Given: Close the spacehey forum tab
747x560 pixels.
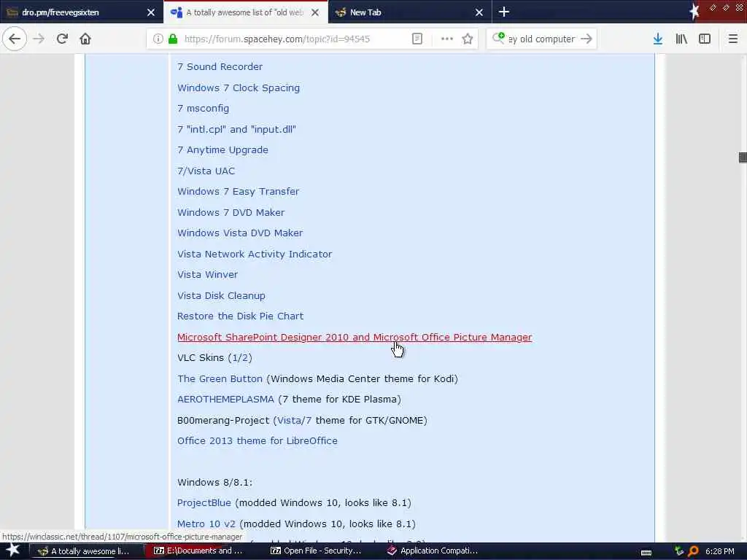Looking at the screenshot, I should 315,12.
